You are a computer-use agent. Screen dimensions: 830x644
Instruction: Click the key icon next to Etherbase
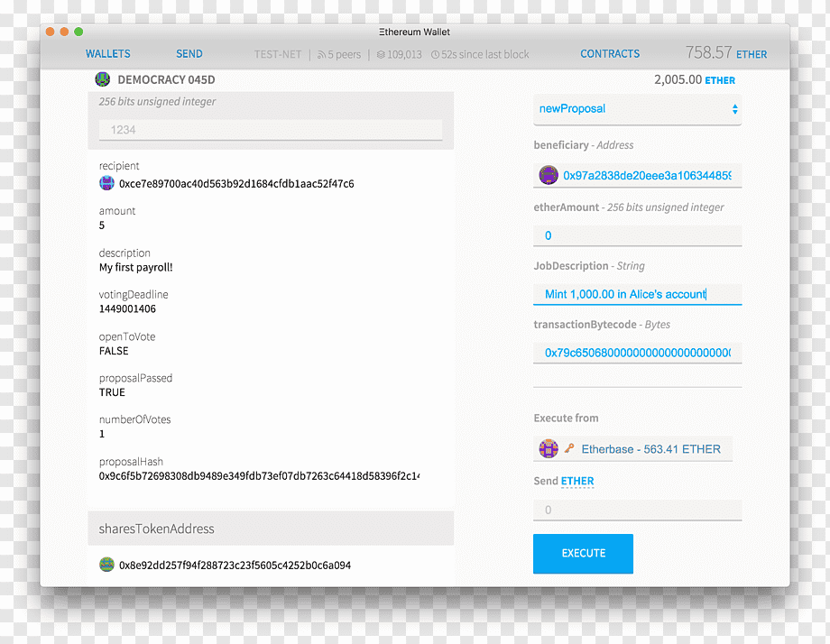pos(569,448)
